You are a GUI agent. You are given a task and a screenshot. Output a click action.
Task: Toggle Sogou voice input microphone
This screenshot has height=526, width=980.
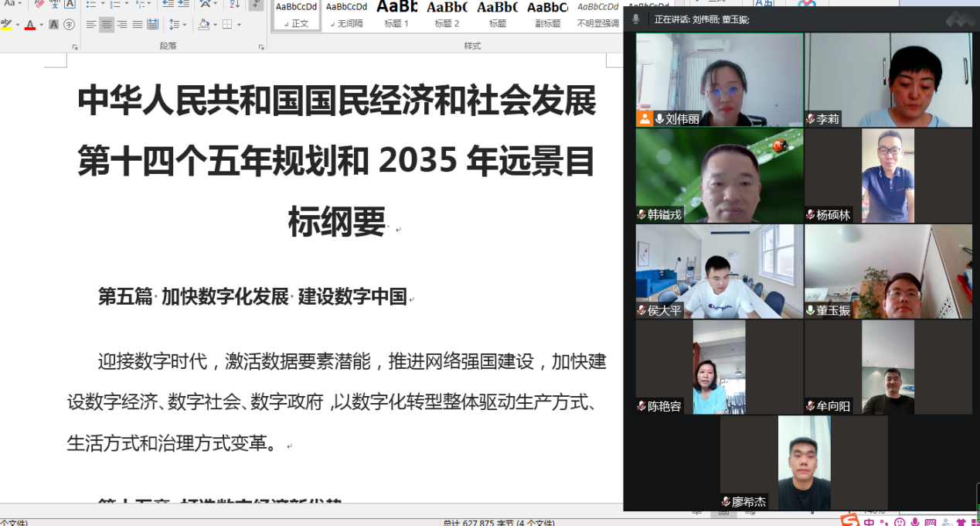pyautogui.click(x=915, y=522)
